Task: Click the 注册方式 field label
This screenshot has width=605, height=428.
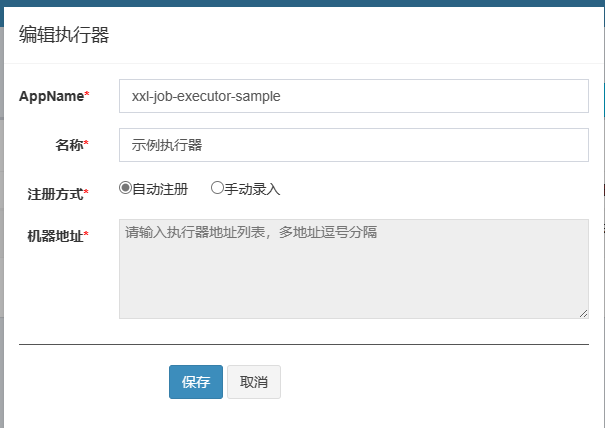Action: coord(54,193)
